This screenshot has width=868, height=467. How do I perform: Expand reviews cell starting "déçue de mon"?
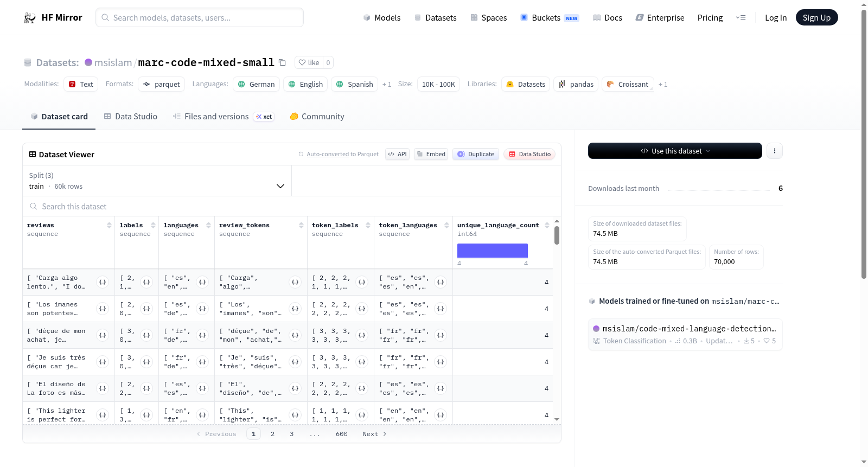pyautogui.click(x=103, y=335)
